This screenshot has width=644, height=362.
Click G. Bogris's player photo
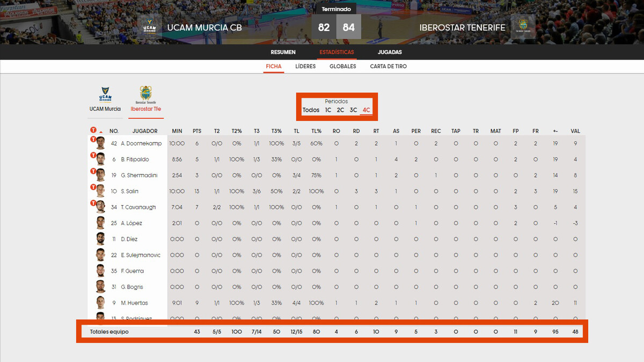tap(100, 286)
